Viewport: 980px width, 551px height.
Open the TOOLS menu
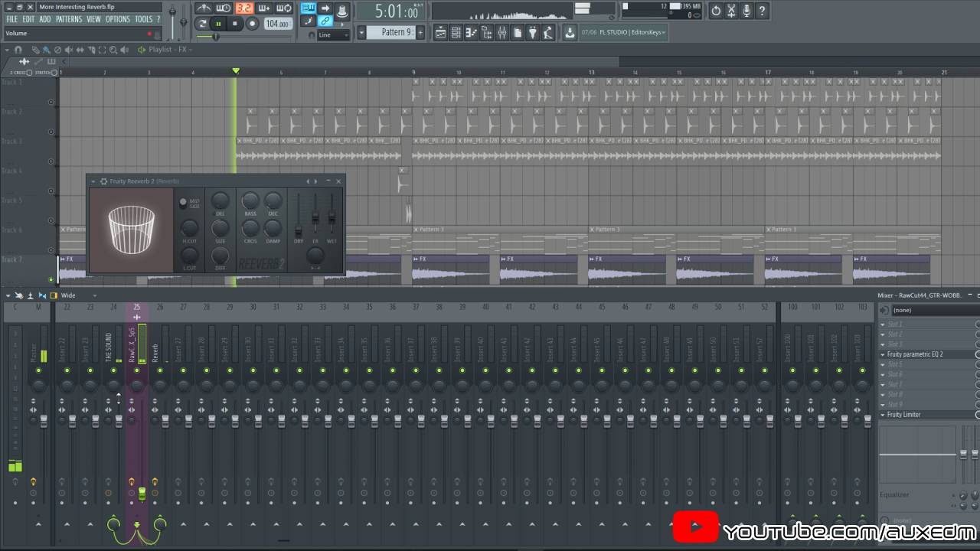[144, 19]
